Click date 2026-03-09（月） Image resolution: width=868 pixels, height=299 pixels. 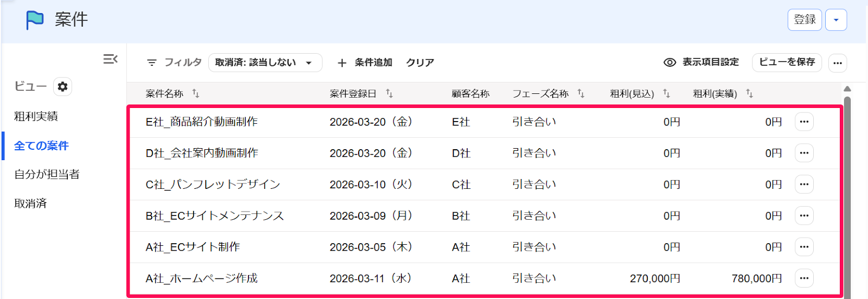(x=371, y=216)
